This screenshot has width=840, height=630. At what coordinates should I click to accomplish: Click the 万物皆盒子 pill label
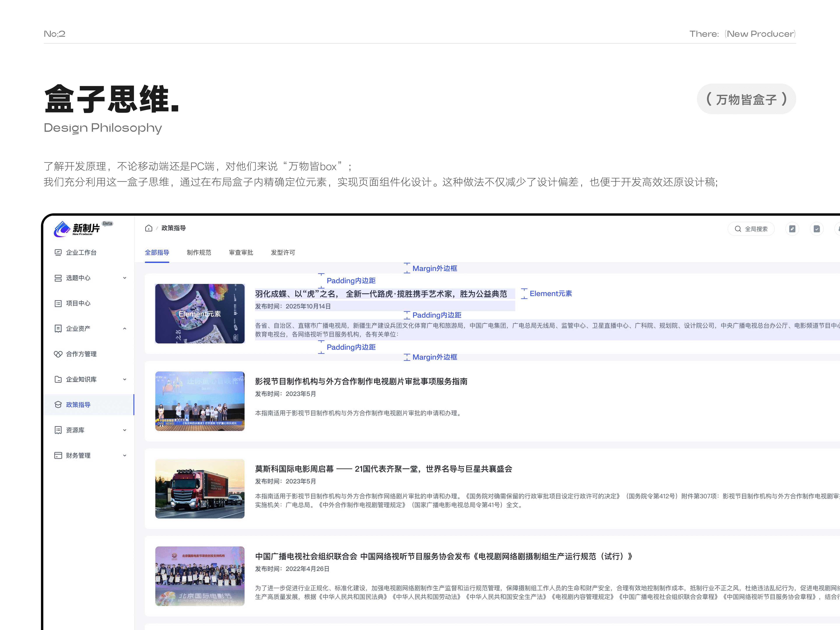tap(746, 99)
